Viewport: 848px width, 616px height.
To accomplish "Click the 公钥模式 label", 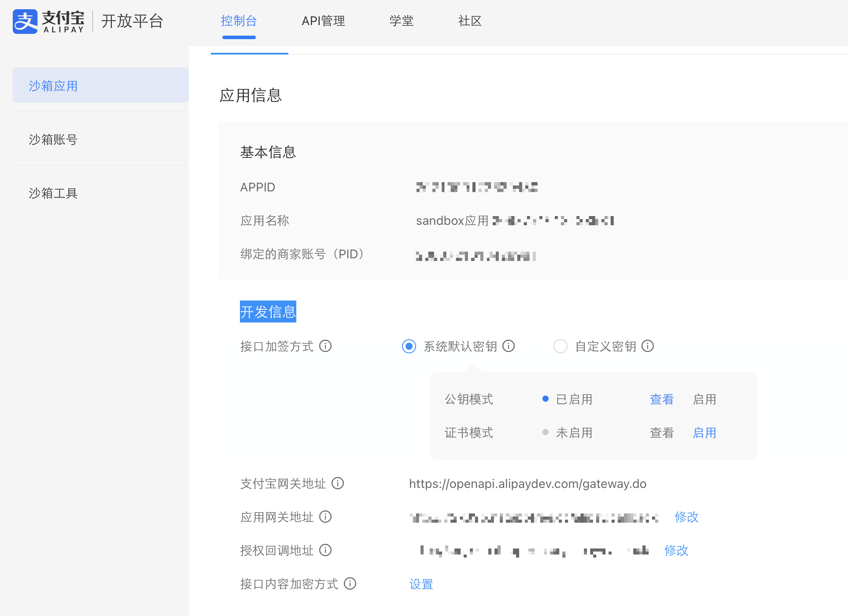I will click(469, 399).
